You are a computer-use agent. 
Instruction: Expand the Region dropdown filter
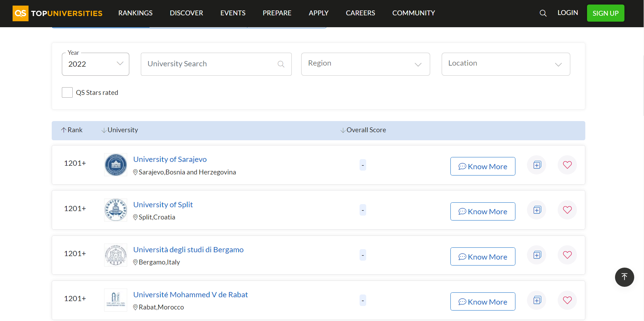[365, 64]
